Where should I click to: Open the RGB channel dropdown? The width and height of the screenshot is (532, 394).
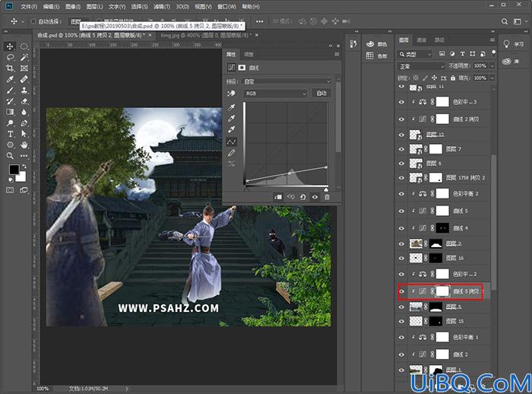click(x=275, y=93)
